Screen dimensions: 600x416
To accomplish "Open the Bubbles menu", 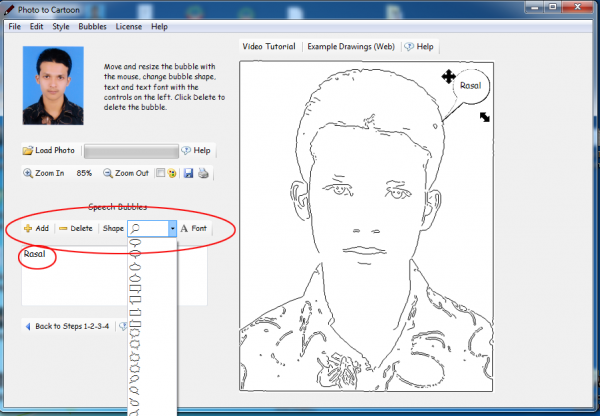I will click(92, 26).
